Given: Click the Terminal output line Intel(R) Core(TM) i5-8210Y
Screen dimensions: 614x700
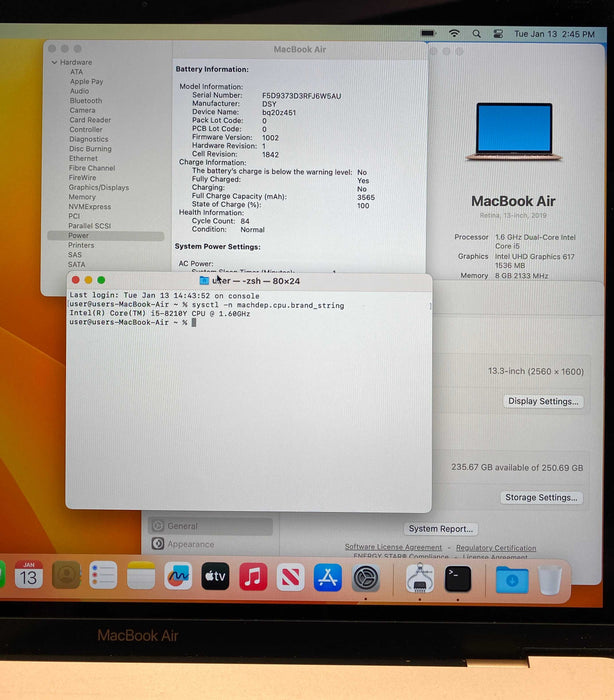Looking at the screenshot, I should coord(159,314).
